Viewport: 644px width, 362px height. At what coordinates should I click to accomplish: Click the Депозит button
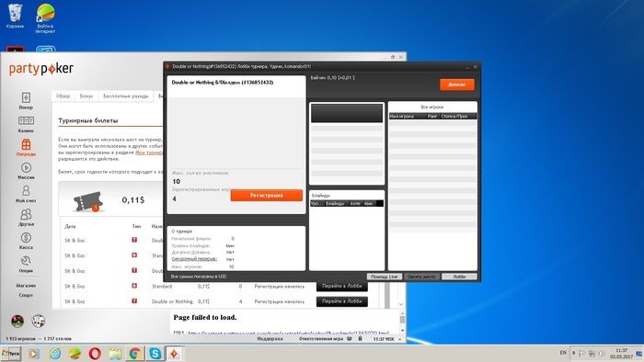pyautogui.click(x=456, y=85)
